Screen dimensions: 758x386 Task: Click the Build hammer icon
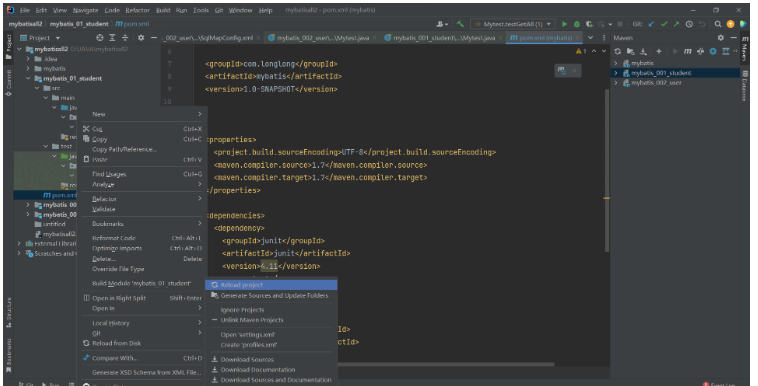(460, 24)
